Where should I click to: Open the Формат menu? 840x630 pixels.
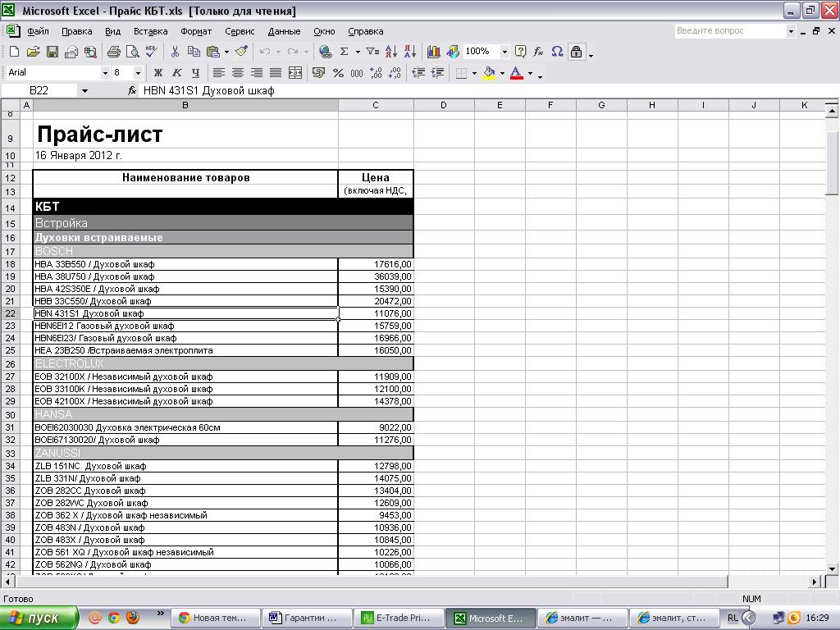(196, 31)
